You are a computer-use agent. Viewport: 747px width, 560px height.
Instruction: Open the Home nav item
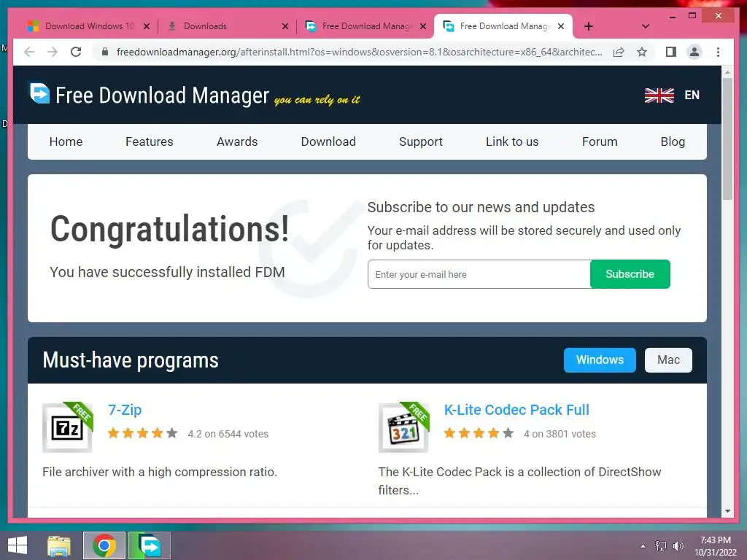pos(66,141)
